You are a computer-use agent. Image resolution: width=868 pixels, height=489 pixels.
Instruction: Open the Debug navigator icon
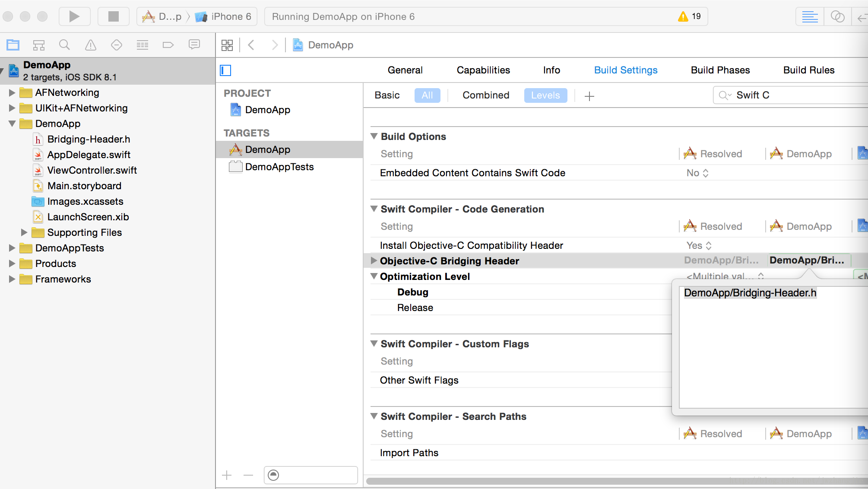143,44
